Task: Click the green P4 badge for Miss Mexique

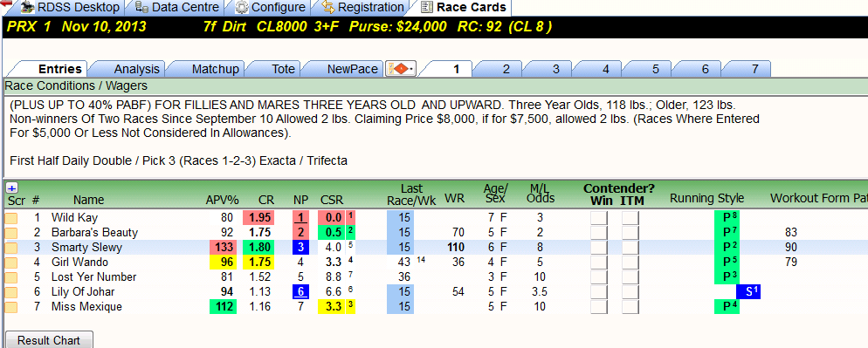Action: (727, 306)
